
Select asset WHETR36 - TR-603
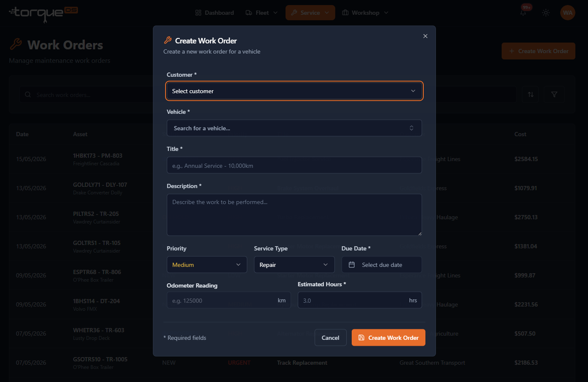tap(99, 330)
